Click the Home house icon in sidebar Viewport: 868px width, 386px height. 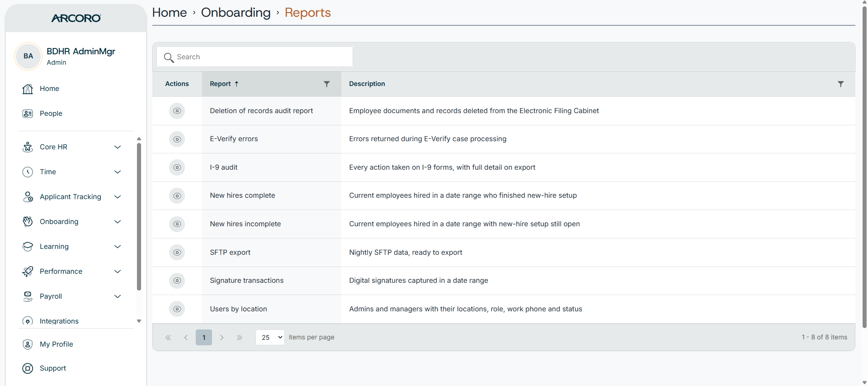(x=28, y=89)
